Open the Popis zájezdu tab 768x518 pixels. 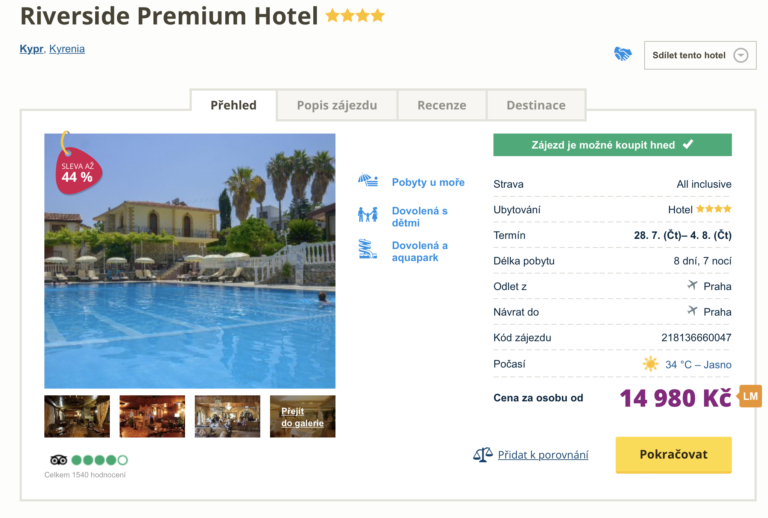pos(337,105)
